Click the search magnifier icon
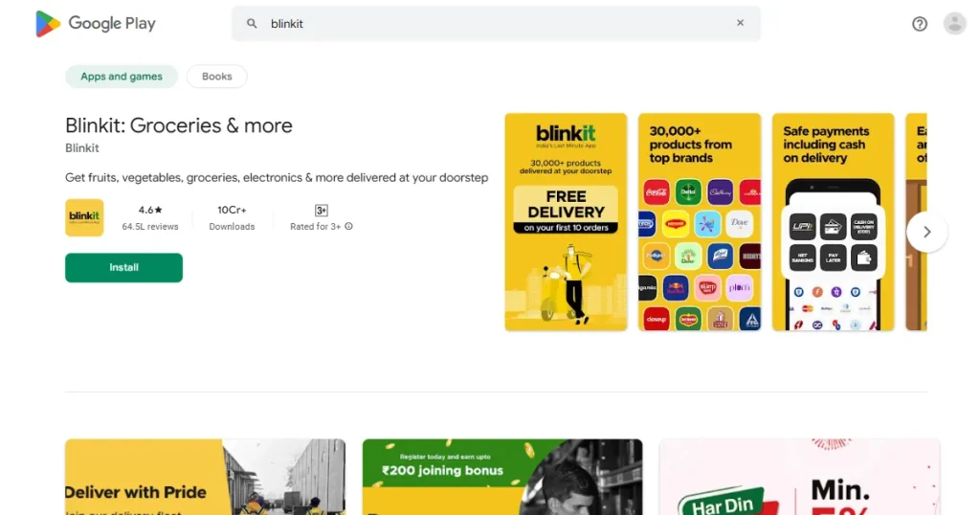 coord(252,24)
